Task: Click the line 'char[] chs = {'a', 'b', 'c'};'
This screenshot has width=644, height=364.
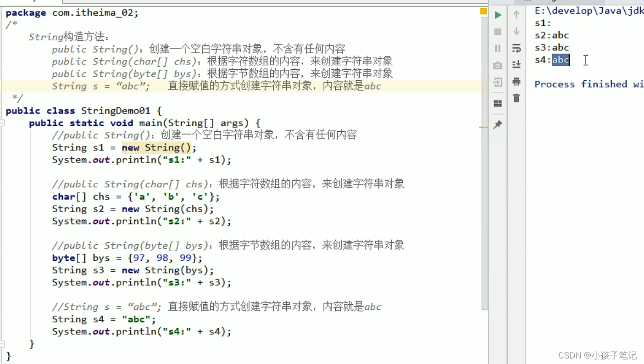Action: [x=136, y=196]
